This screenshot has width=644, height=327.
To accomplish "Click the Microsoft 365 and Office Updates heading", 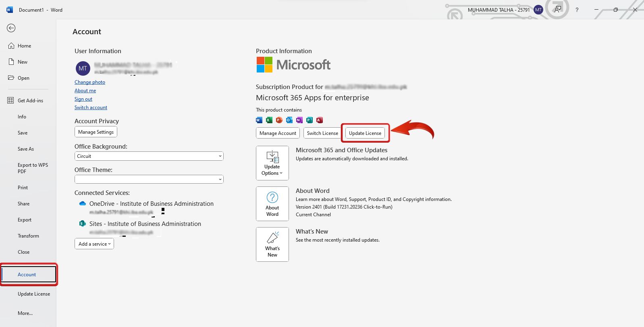I will (x=342, y=150).
